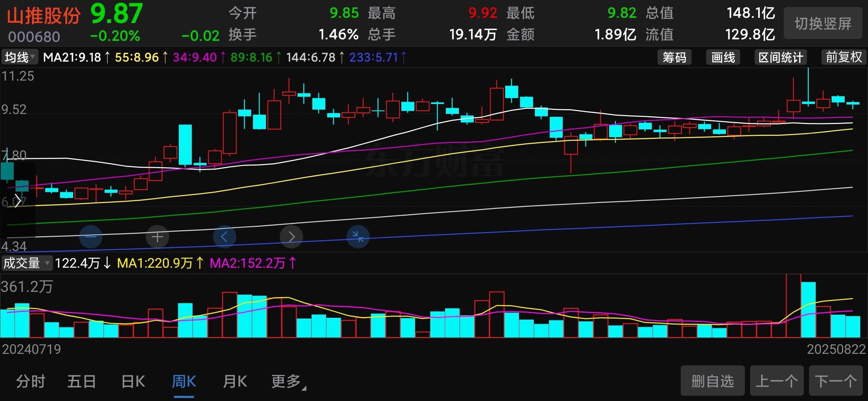The image size is (868, 401).
Task: Tap the stock code 000680
Action: pos(34,37)
